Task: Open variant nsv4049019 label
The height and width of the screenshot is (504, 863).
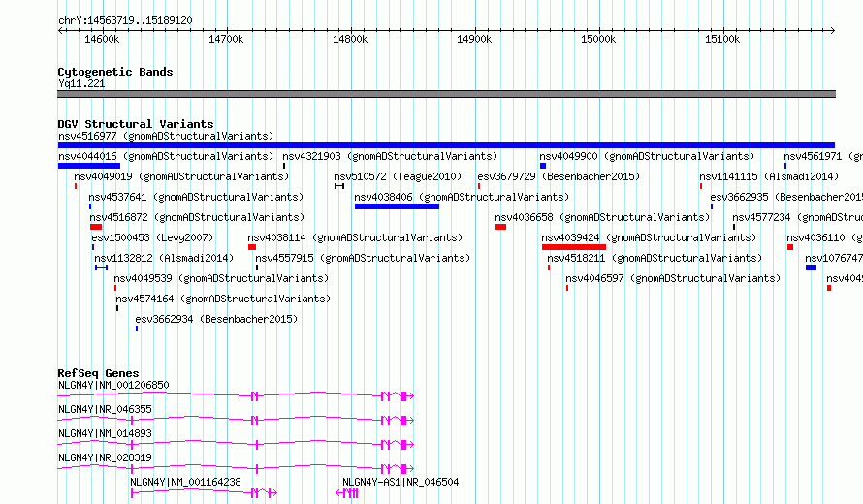Action: pos(181,176)
